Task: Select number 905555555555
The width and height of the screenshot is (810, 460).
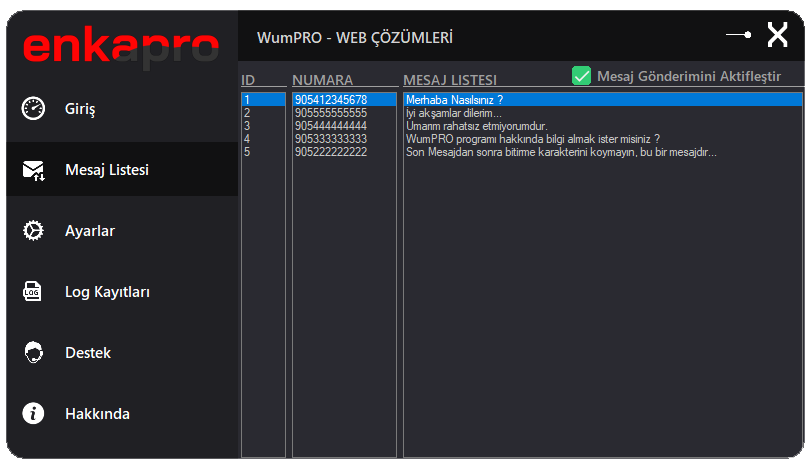Action: tap(345, 113)
